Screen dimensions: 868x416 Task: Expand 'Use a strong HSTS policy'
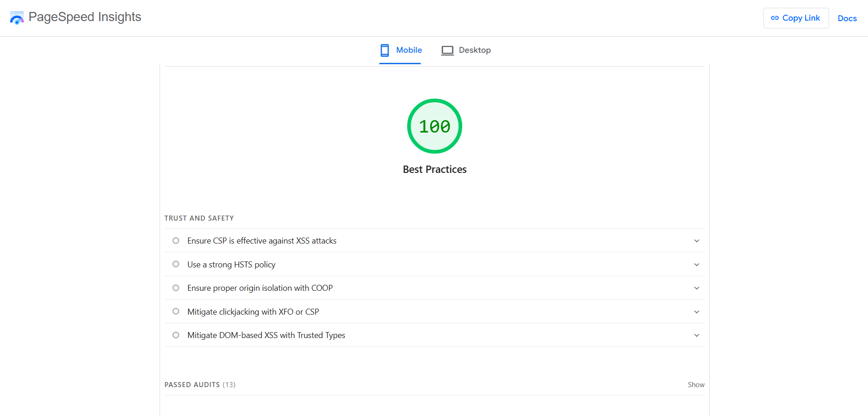coord(697,264)
